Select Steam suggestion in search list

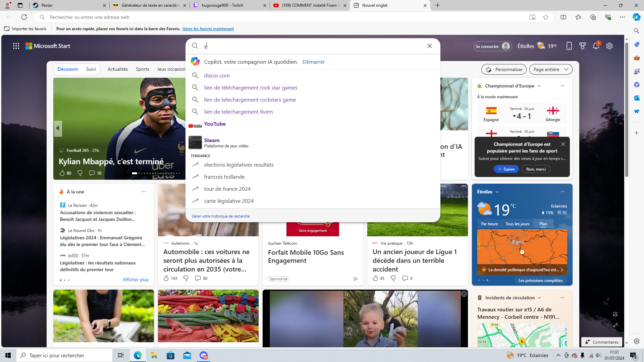[313, 142]
